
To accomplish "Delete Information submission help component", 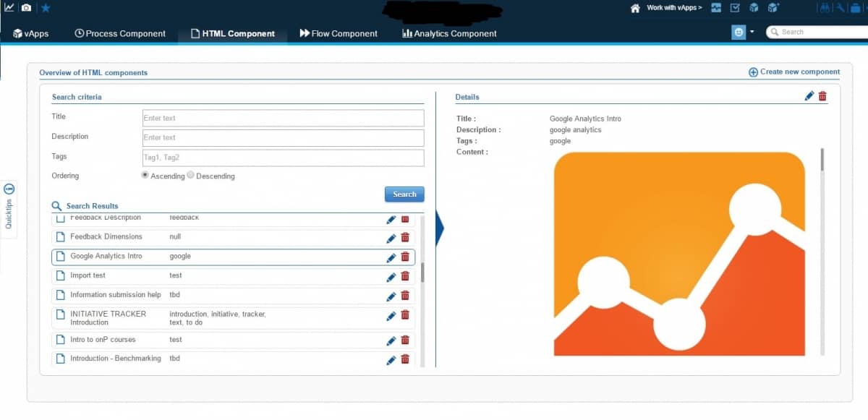I will click(x=405, y=296).
